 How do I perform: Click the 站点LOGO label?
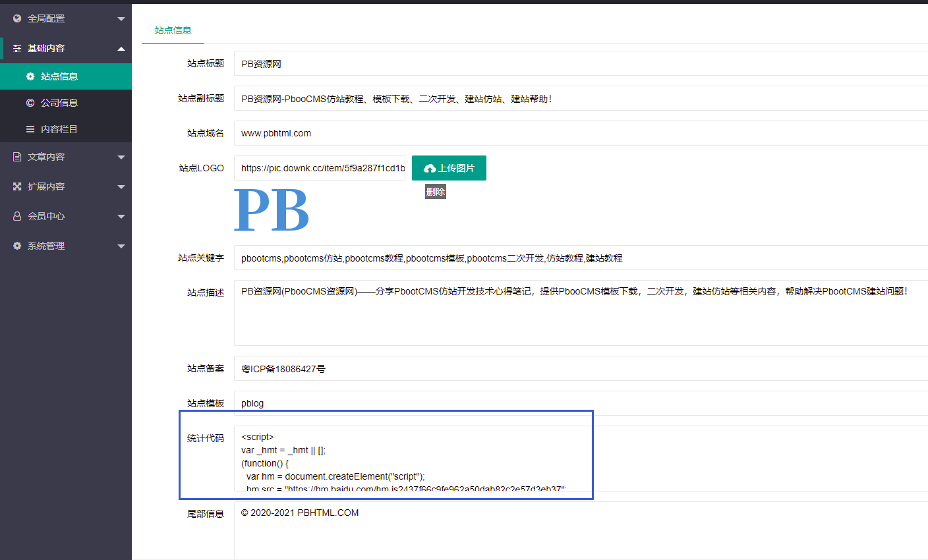(x=201, y=168)
